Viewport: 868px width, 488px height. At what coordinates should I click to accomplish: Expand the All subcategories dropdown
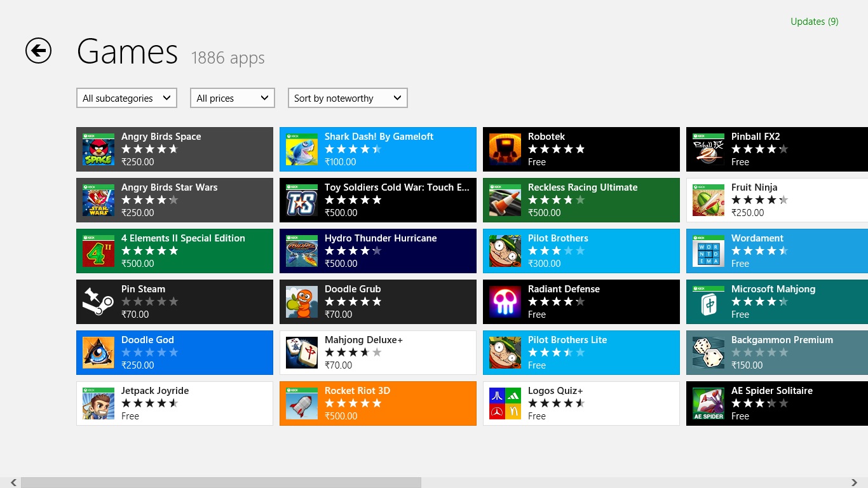(x=126, y=98)
